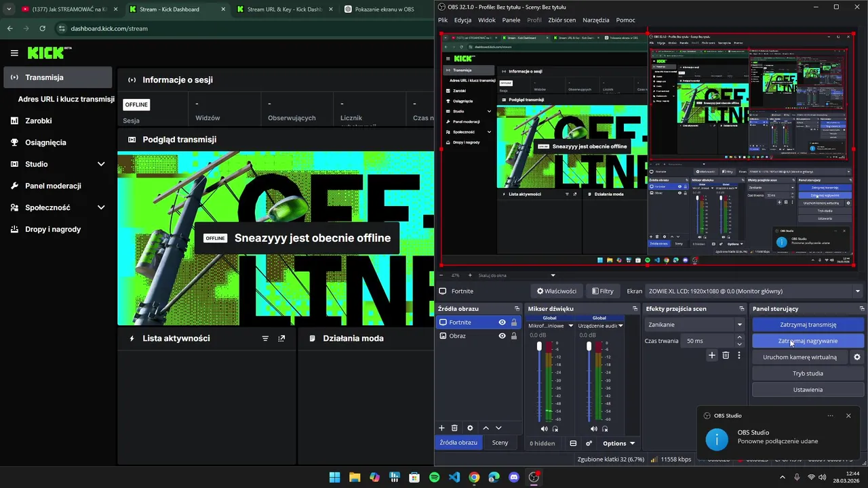Open Filtry for selected source
Viewport: 868px width, 488px height.
click(x=602, y=291)
